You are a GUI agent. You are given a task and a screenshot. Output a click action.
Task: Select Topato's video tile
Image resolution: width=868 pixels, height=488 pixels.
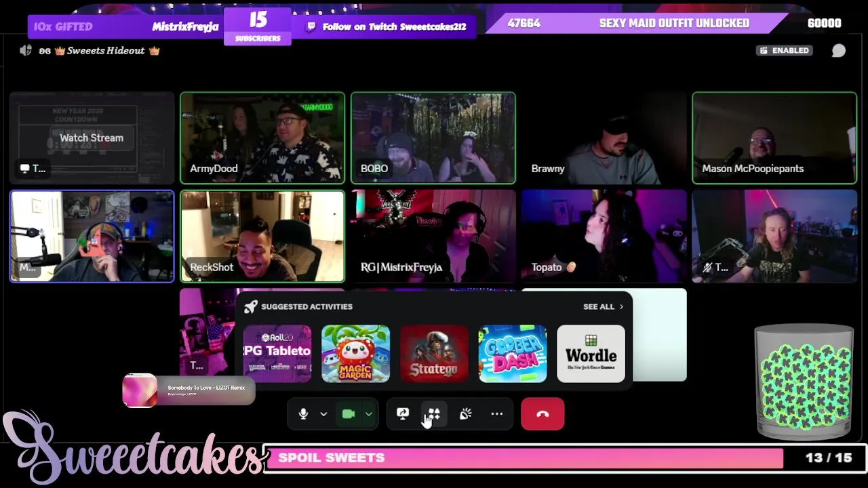pyautogui.click(x=604, y=237)
